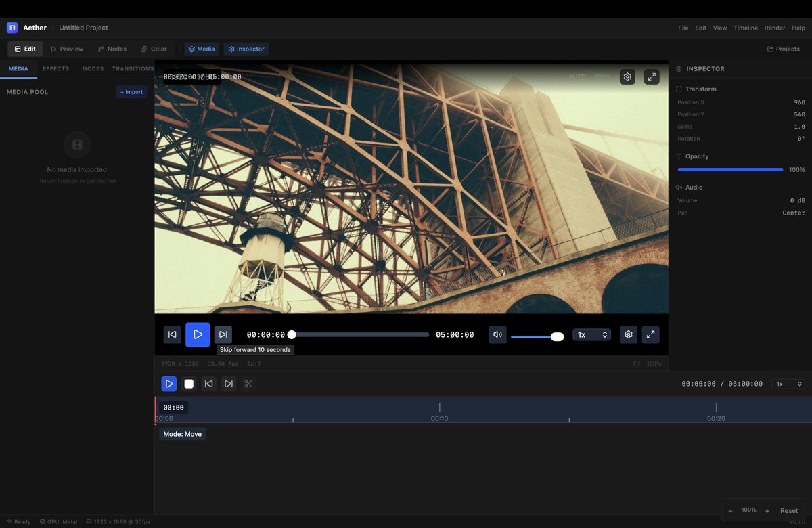Open timeline speed 1x dropdown
This screenshot has height=528, width=812.
click(x=788, y=384)
